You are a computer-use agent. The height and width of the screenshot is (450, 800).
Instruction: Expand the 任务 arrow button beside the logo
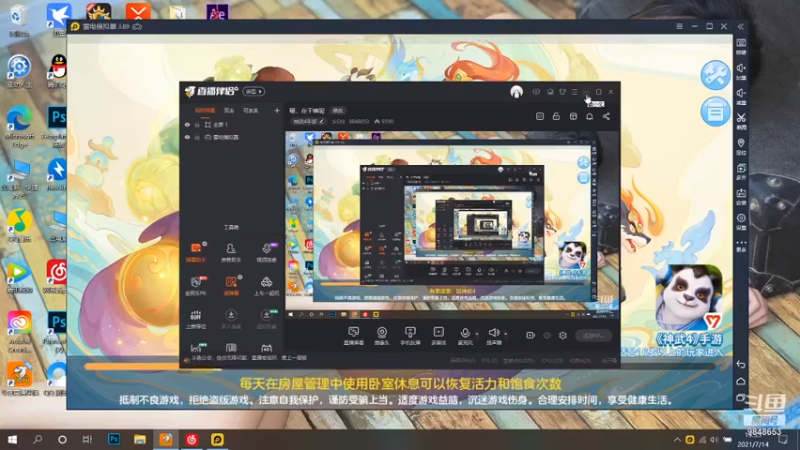click(254, 92)
